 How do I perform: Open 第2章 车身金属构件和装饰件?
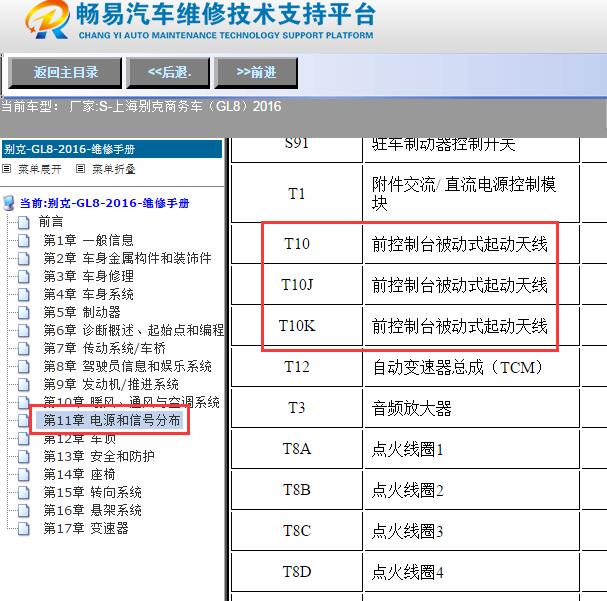pos(127,258)
